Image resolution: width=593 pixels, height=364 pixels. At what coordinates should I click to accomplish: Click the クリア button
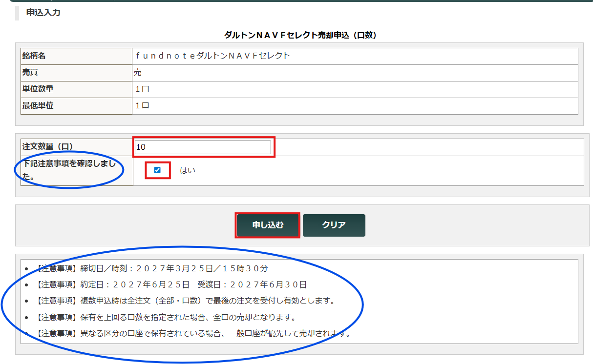334,225
